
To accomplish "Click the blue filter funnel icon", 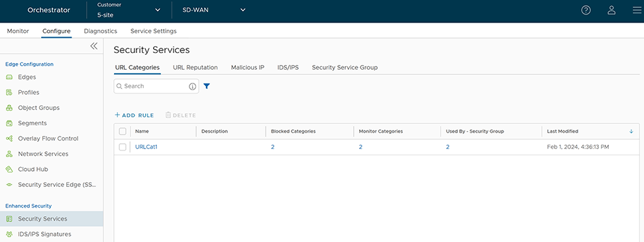I will pos(207,86).
